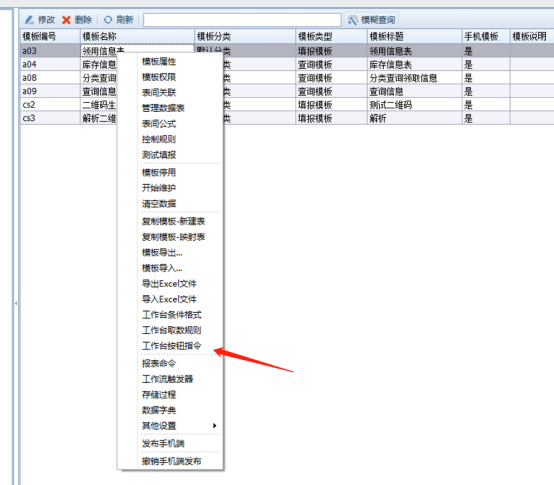Select row cs2 template code cell
Screen dimensions: 554x485
(x=50, y=105)
